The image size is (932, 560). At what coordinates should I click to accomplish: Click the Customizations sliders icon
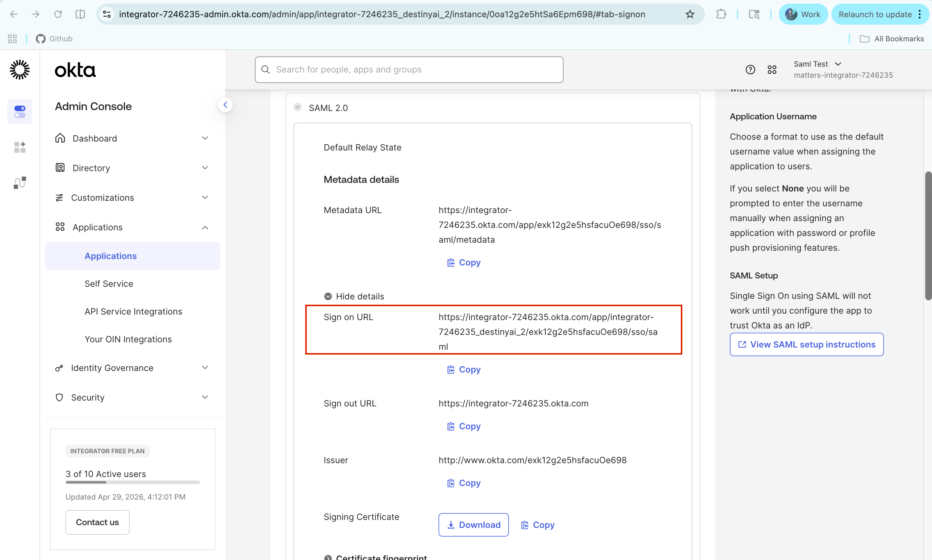click(x=59, y=197)
